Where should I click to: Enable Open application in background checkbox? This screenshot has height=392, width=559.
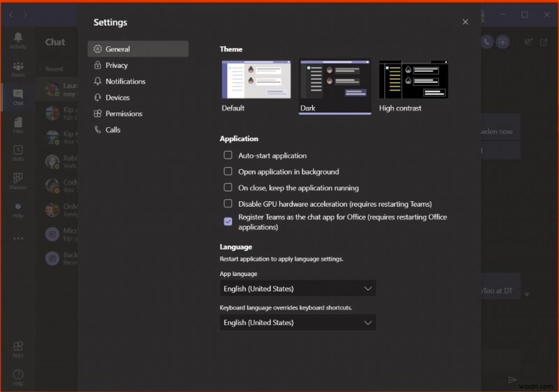point(228,171)
